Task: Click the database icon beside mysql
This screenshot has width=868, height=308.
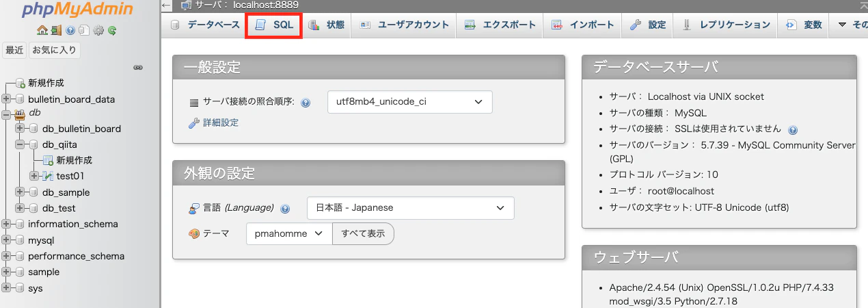Action: coord(20,240)
